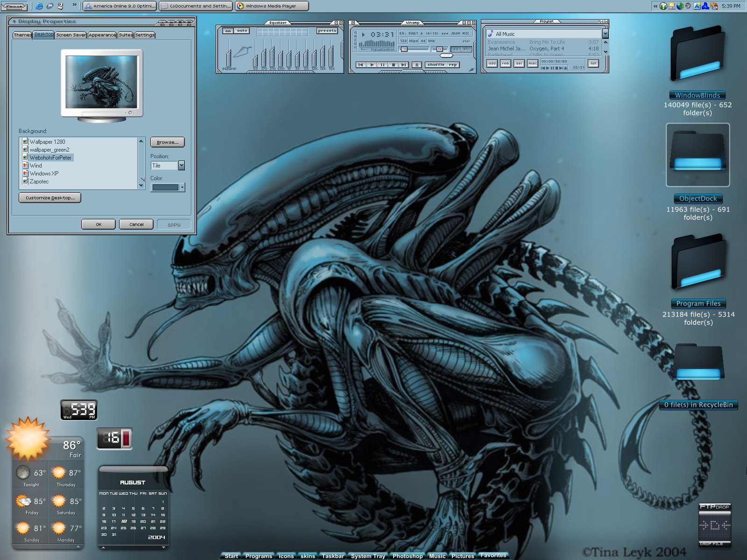747x560 pixels.
Task: Click playlist rem button
Action: click(x=506, y=63)
